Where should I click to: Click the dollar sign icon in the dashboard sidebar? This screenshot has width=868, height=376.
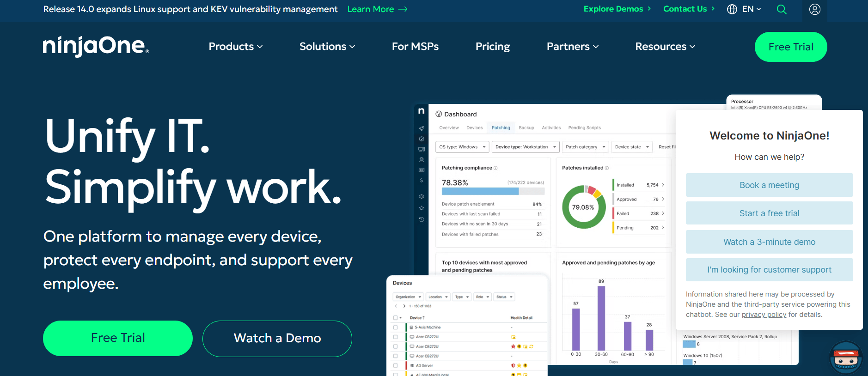(422, 180)
